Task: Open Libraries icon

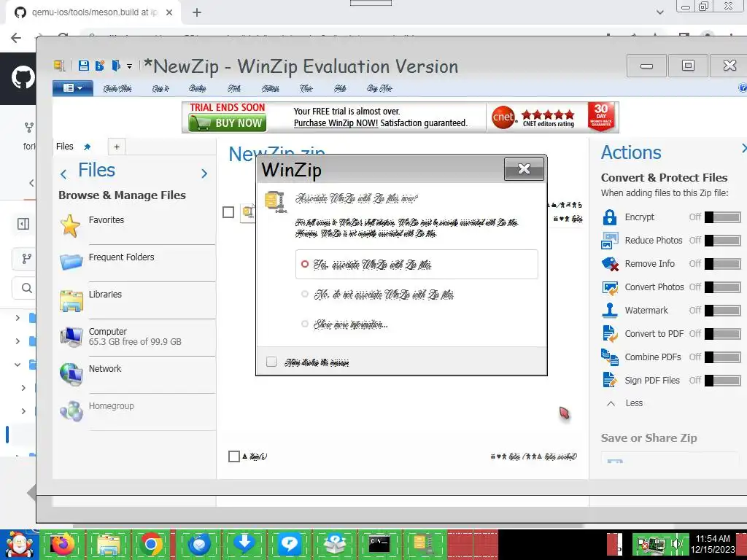Action: pyautogui.click(x=71, y=301)
